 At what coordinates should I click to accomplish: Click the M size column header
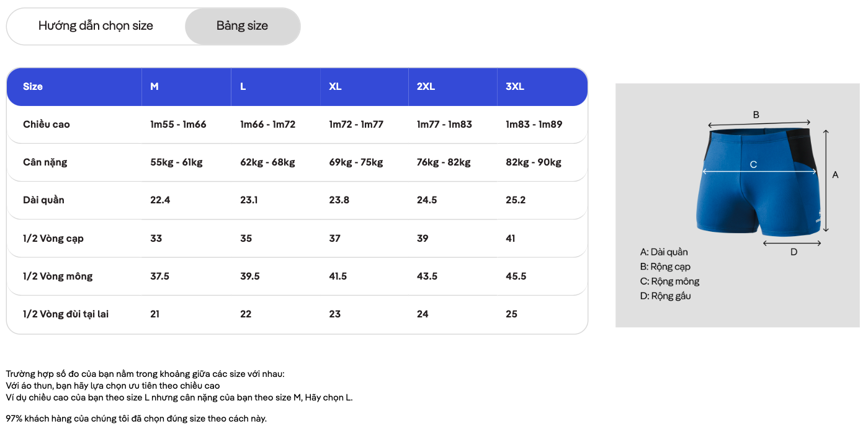point(154,87)
